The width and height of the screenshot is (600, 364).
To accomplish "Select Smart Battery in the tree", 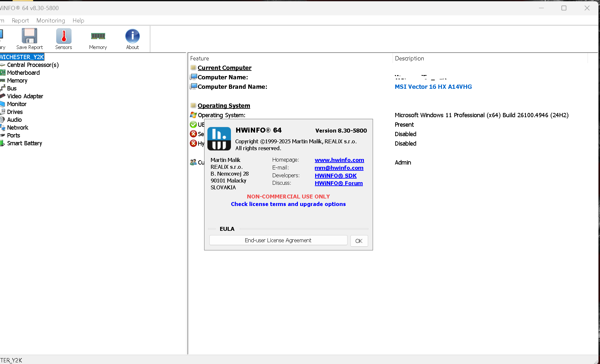I will coord(24,143).
